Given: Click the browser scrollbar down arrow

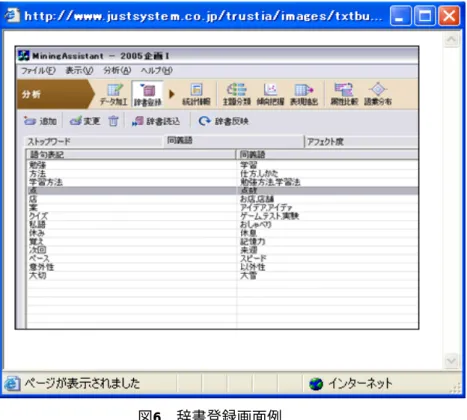Looking at the screenshot, I should (451, 361).
